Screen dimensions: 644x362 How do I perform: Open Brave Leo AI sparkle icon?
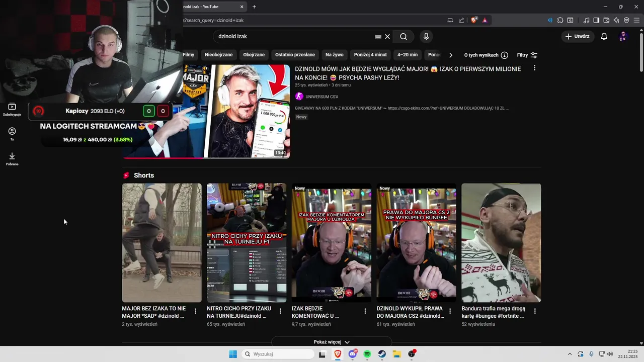(616, 20)
